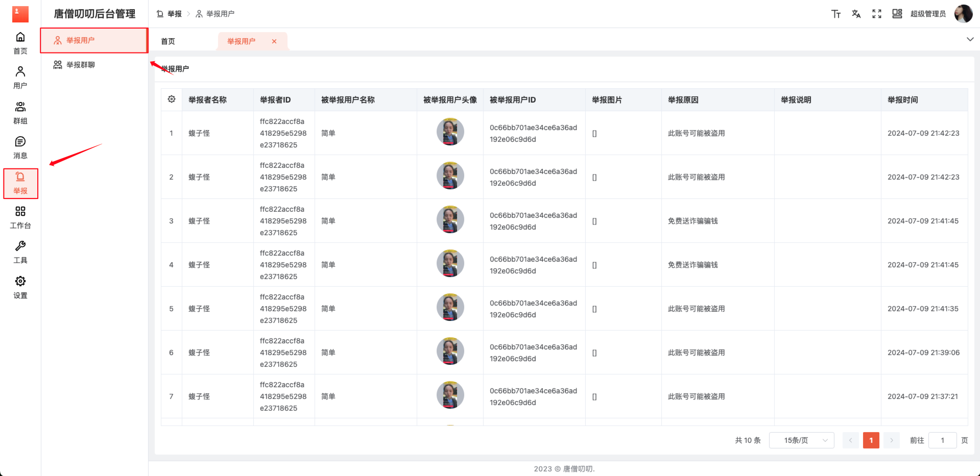This screenshot has height=476, width=980.
Task: Click the 前往 page number input field
Action: [x=943, y=440]
